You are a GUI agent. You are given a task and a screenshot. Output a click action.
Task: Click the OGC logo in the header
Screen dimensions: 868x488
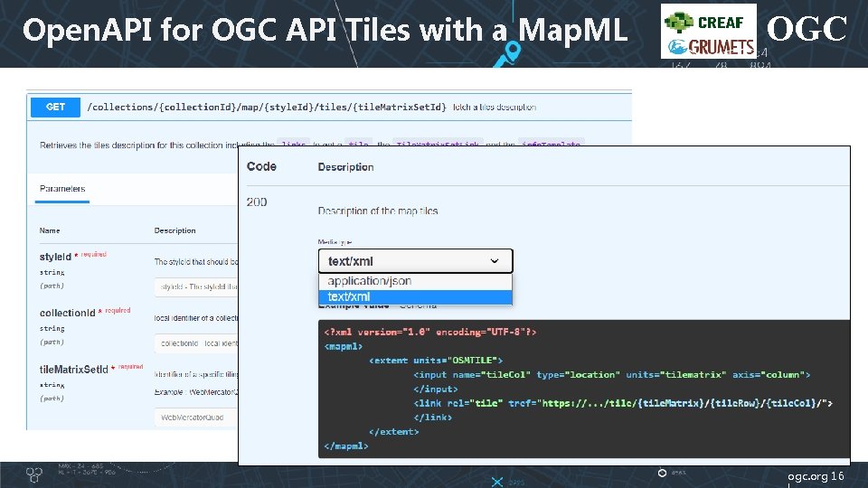(x=807, y=29)
